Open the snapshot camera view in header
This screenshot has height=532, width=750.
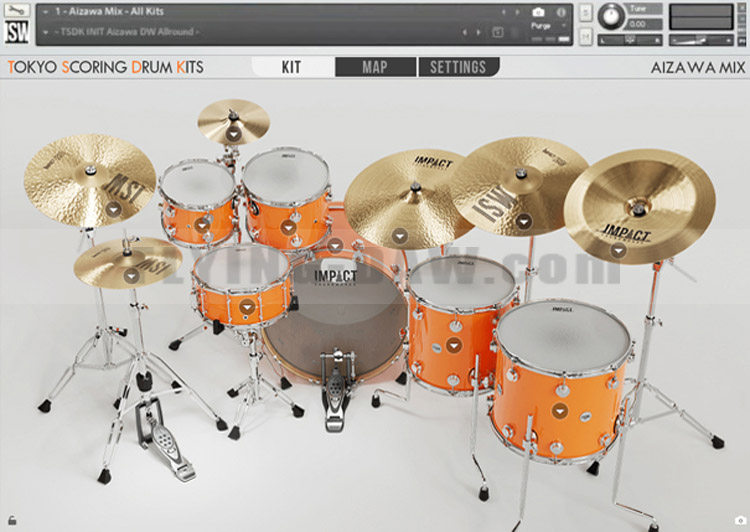tap(538, 12)
